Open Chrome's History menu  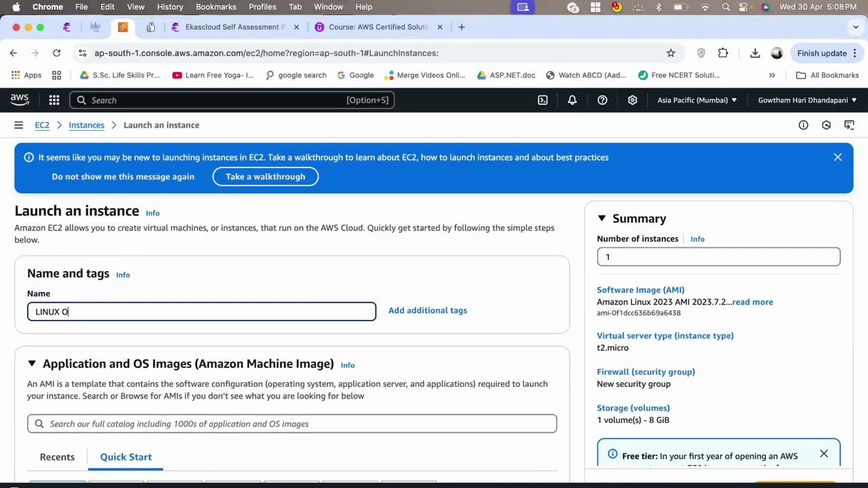[x=170, y=7]
